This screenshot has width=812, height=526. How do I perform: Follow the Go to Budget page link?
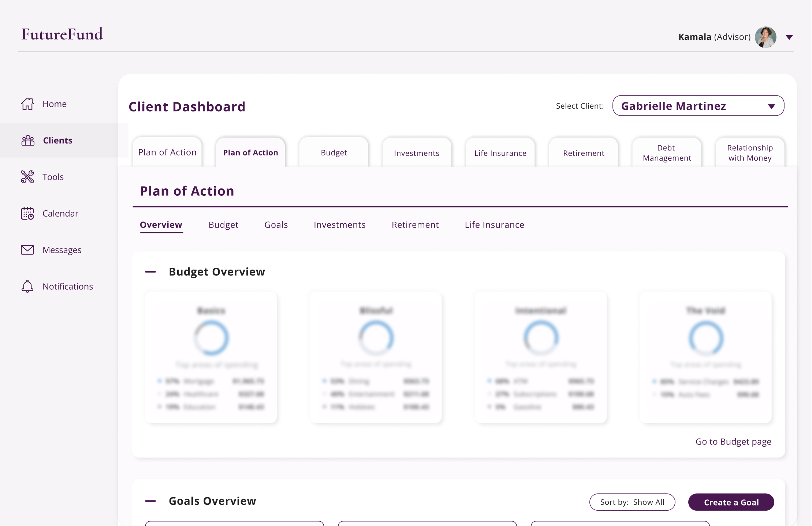click(733, 442)
